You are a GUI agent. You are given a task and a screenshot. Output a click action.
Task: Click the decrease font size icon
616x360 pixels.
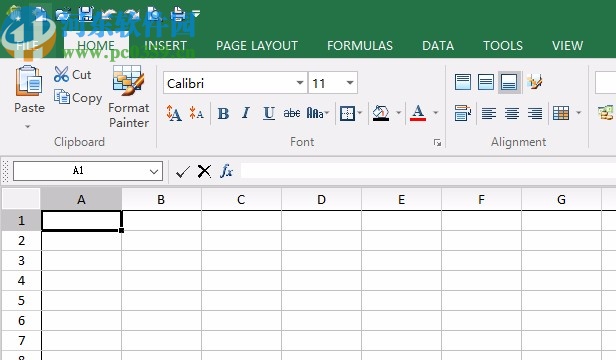tap(196, 113)
